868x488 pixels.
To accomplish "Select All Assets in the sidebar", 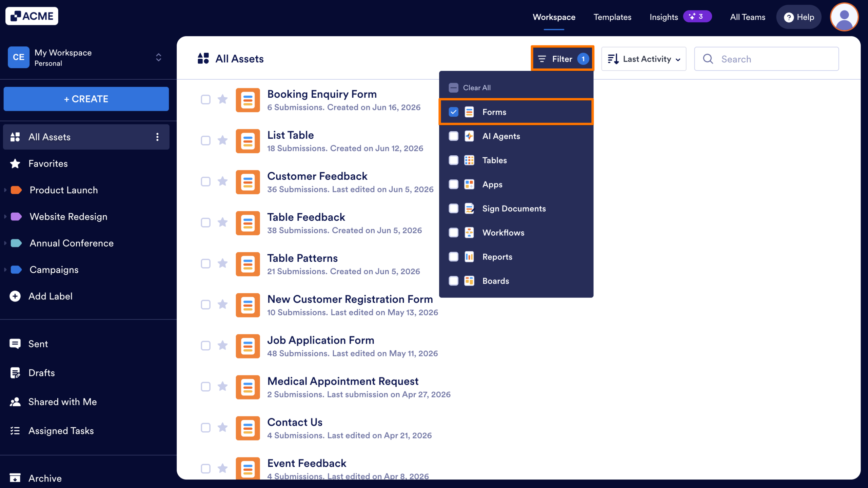I will click(x=86, y=137).
